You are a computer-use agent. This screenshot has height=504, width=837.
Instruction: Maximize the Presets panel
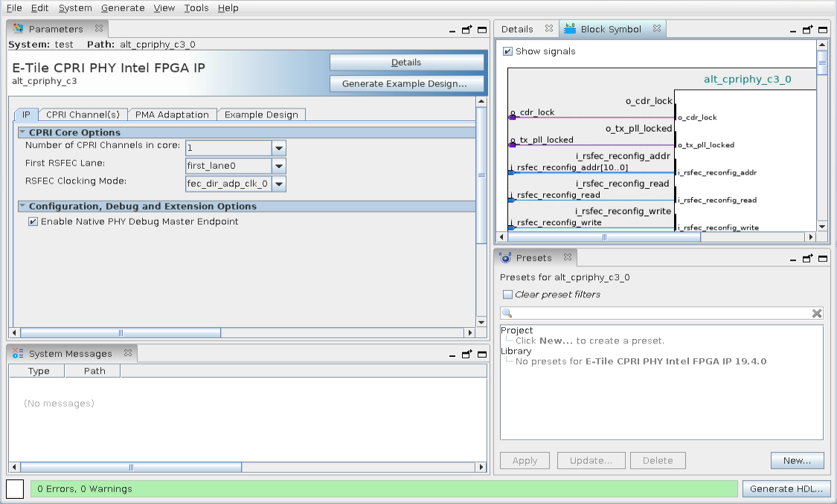[x=823, y=259]
